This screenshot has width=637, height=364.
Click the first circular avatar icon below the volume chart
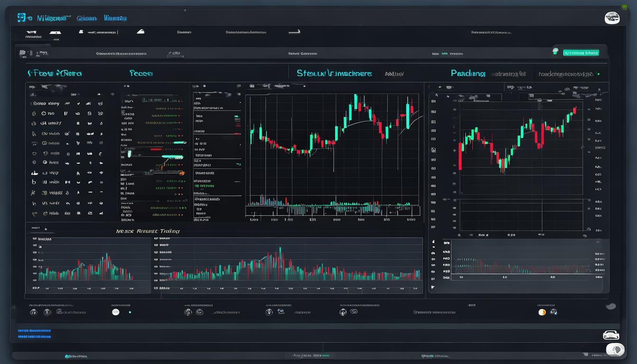click(34, 312)
